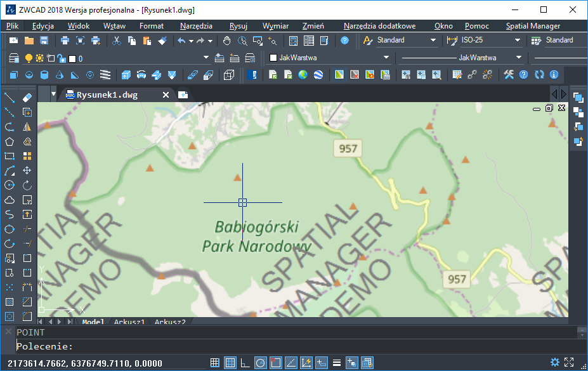Click the Cut scissors icon
The width and height of the screenshot is (588, 371).
117,41
